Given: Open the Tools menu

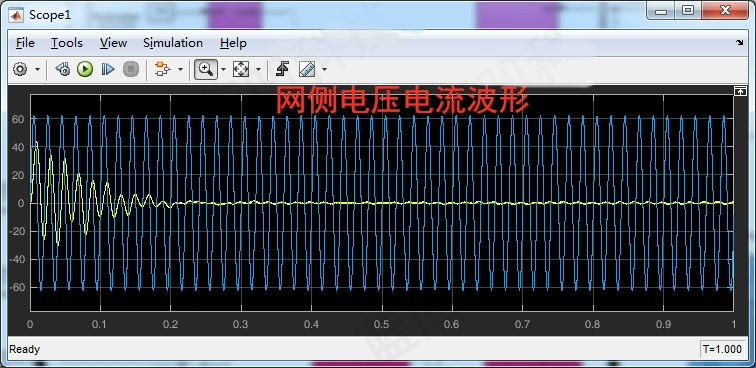Looking at the screenshot, I should [x=67, y=43].
